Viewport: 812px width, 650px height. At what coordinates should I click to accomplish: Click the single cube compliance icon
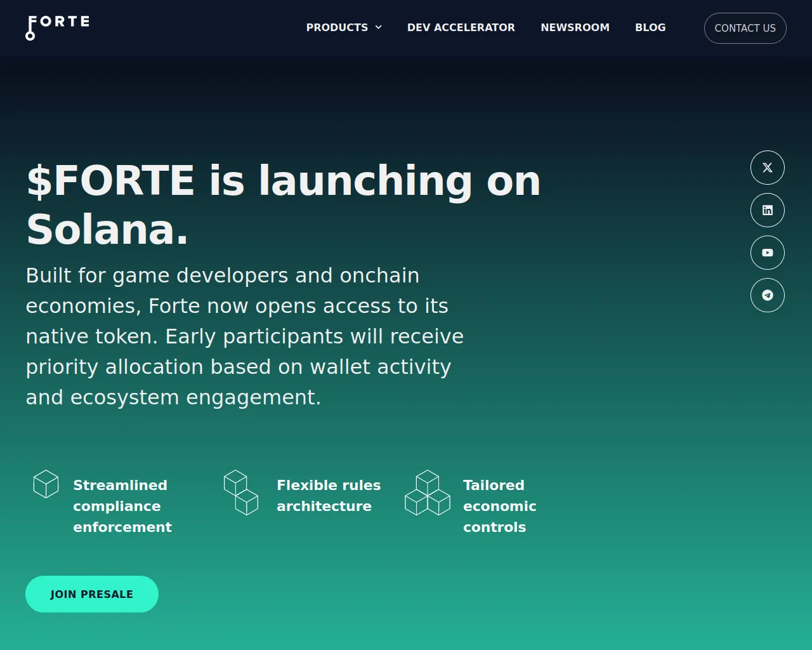pos(46,484)
